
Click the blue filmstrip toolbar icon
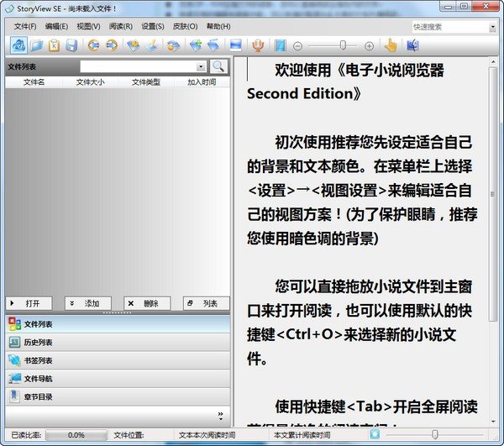pos(281,45)
